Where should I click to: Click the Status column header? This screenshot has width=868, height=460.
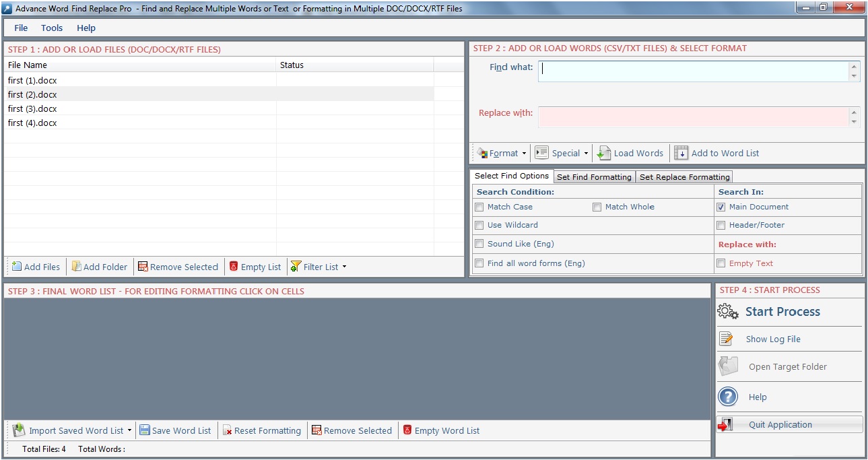click(x=355, y=65)
